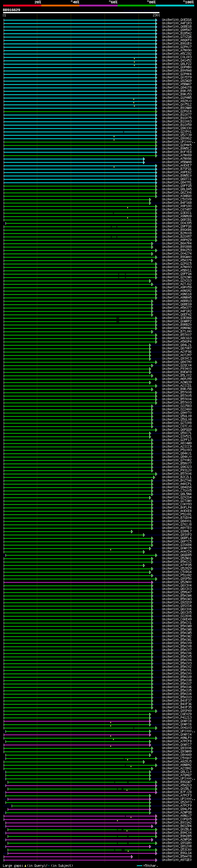Click the red 20% identity color segment
The width and height of the screenshot is (197, 868).
point(22,6)
